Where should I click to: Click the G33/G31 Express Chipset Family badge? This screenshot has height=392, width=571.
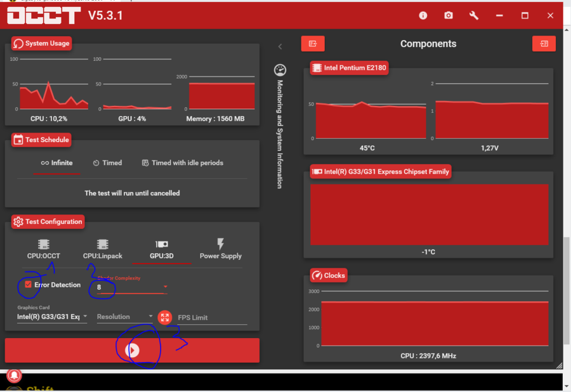click(x=381, y=171)
